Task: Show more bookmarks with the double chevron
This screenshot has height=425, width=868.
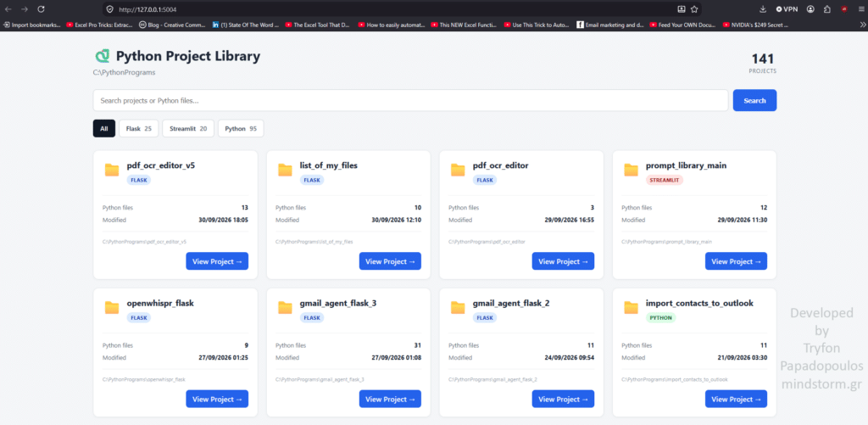Action: point(862,25)
